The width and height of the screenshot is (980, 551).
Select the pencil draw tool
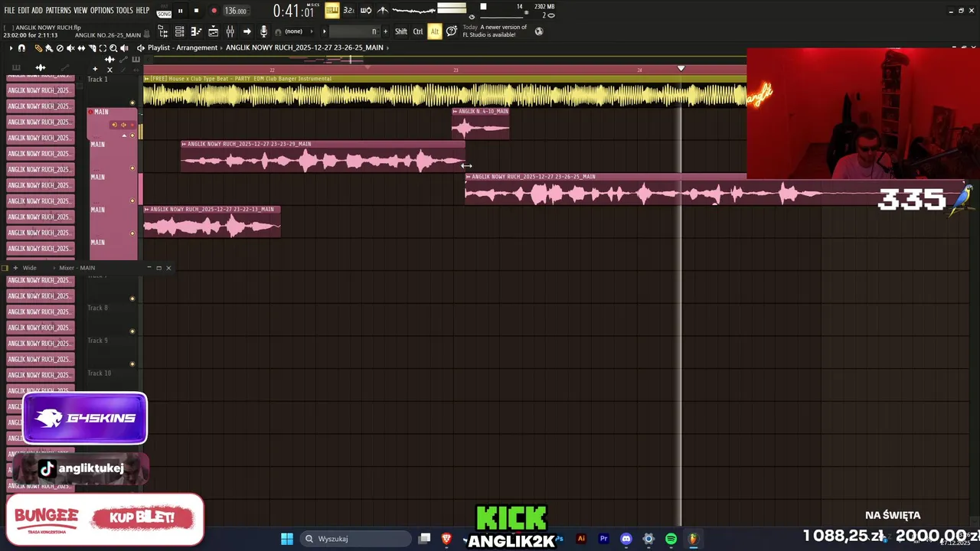pyautogui.click(x=38, y=48)
